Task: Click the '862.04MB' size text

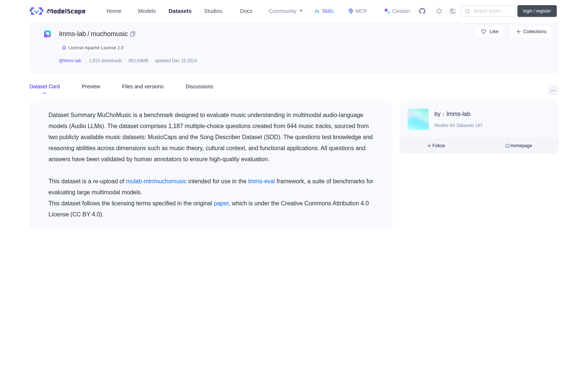Action: click(x=139, y=61)
